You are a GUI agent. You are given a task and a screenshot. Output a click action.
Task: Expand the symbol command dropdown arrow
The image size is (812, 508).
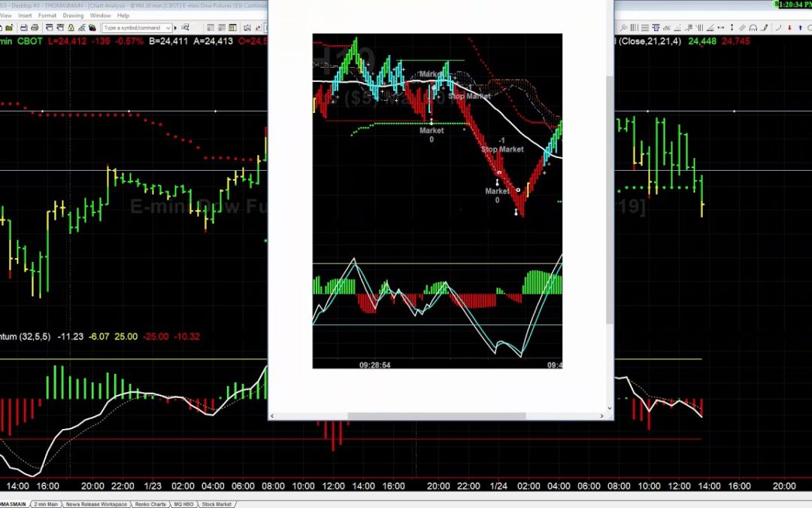pos(168,28)
